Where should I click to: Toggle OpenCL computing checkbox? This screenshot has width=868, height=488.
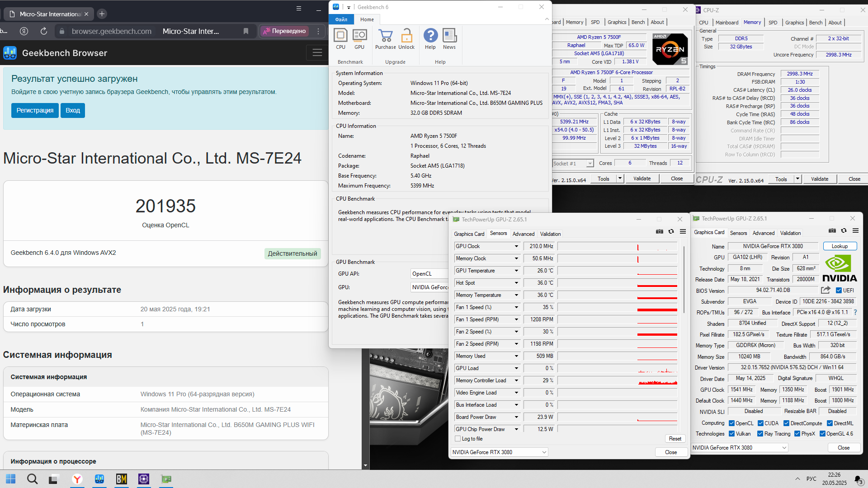[732, 423]
